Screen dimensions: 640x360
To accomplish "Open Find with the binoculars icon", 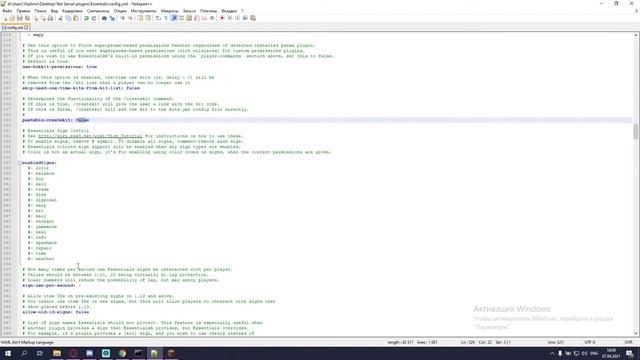I will (104, 18).
